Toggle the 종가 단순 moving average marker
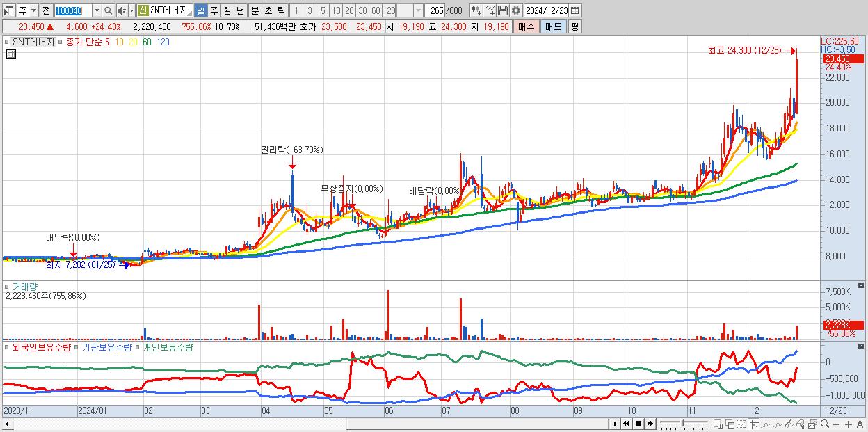This screenshot has width=868, height=432. pyautogui.click(x=61, y=42)
